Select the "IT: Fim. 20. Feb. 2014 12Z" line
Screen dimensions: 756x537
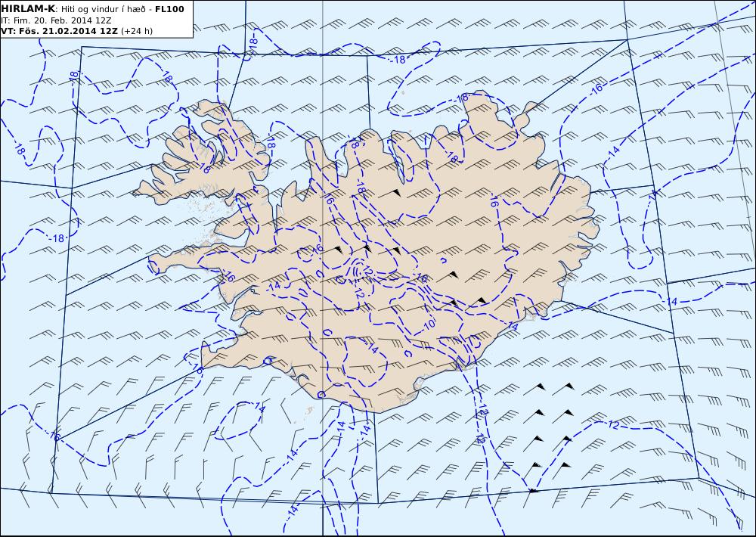tap(57, 20)
